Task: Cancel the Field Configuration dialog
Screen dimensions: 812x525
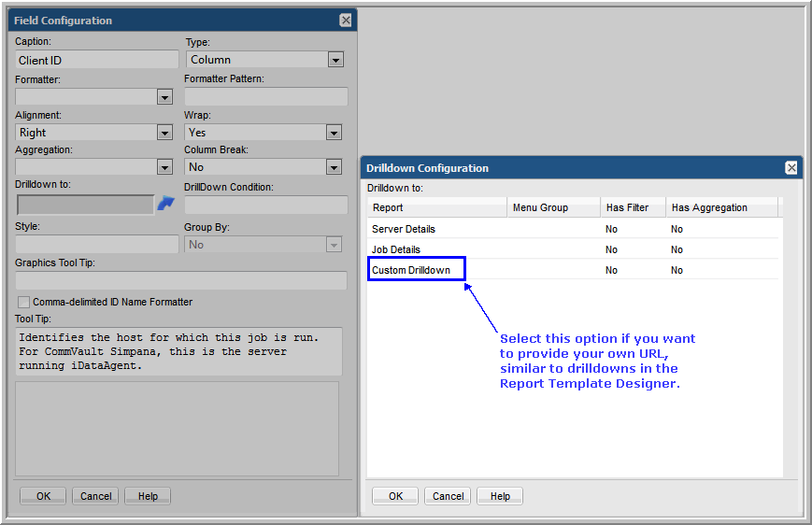Action: pos(95,496)
